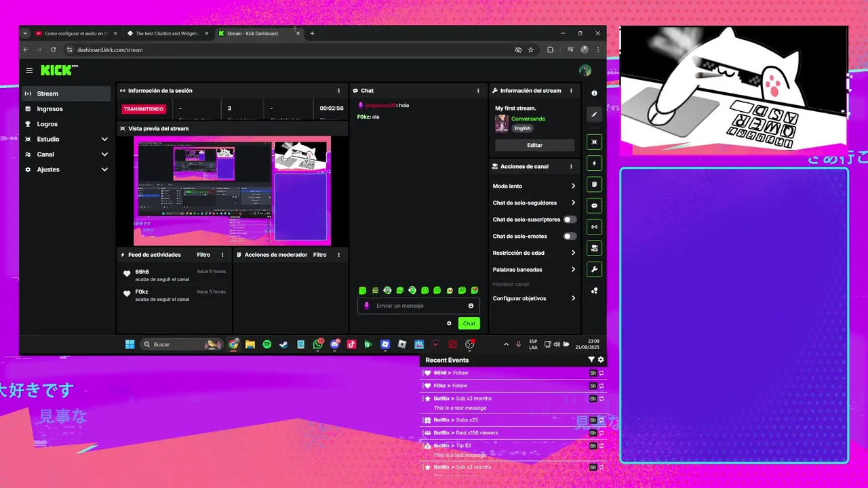Switch to The best ChatBot and Widgets tab
The width and height of the screenshot is (868, 488).
click(168, 33)
